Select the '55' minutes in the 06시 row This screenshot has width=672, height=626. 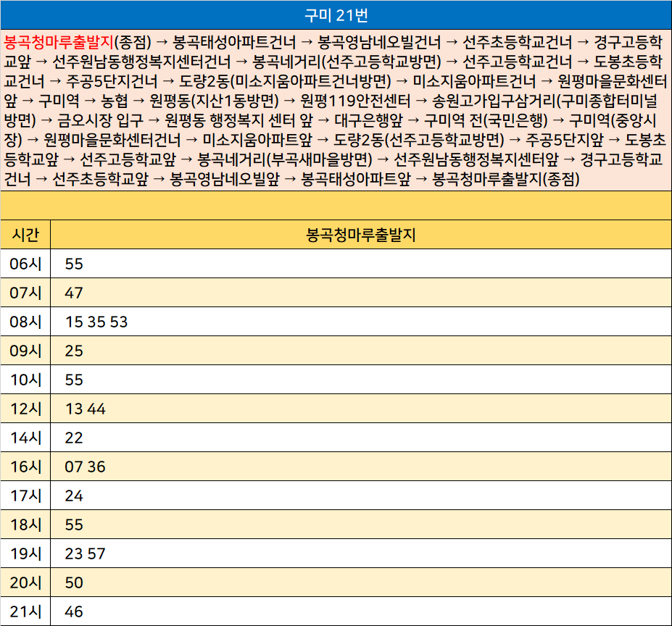pyautogui.click(x=74, y=264)
